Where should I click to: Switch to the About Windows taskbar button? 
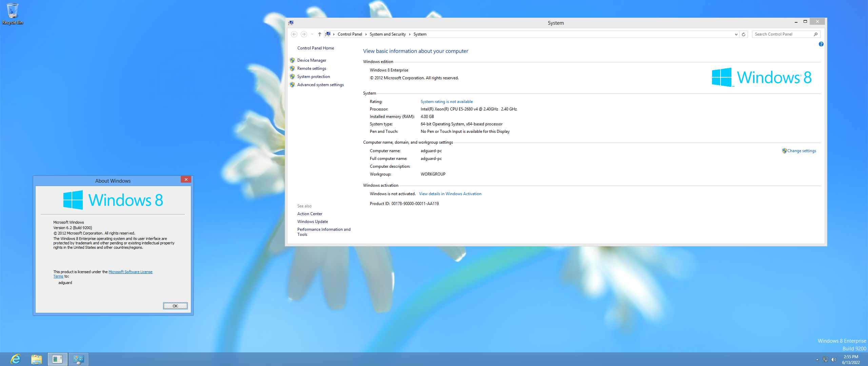tap(57, 359)
